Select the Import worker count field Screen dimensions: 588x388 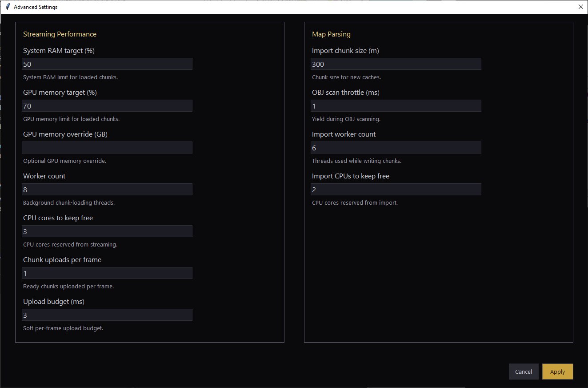point(396,148)
